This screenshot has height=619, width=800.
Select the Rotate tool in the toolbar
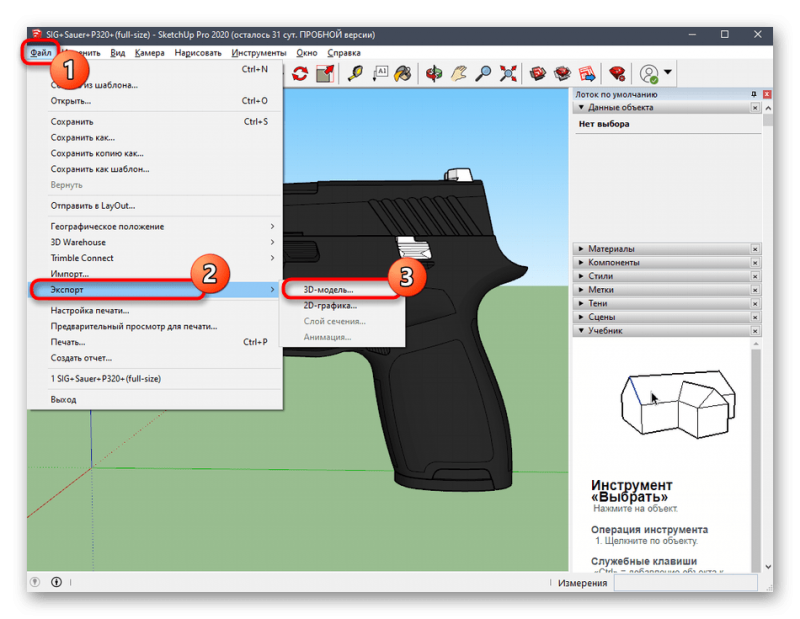300,74
